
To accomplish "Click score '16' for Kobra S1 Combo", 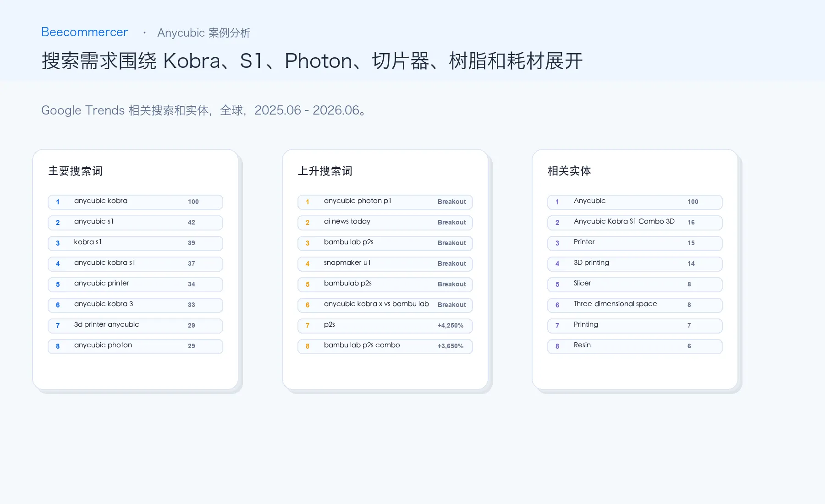I will point(691,222).
